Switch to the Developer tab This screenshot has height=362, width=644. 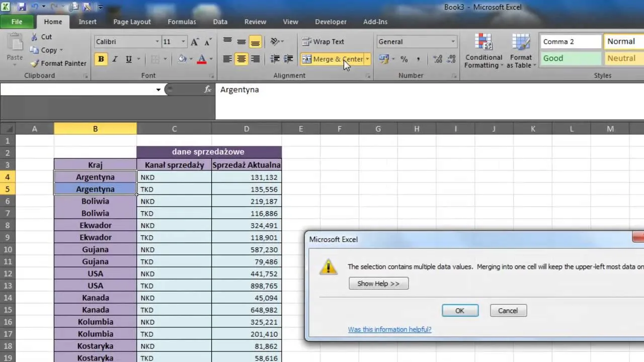tap(331, 22)
